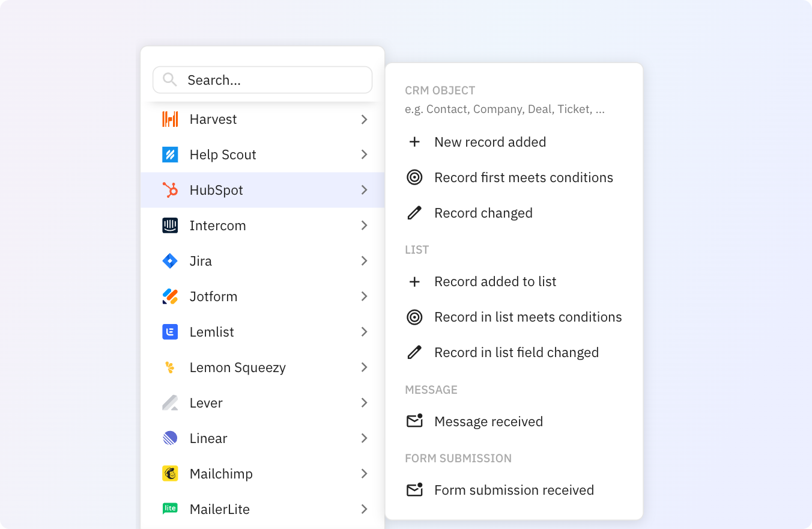Click the CRM OBJECT section heading

(440, 91)
